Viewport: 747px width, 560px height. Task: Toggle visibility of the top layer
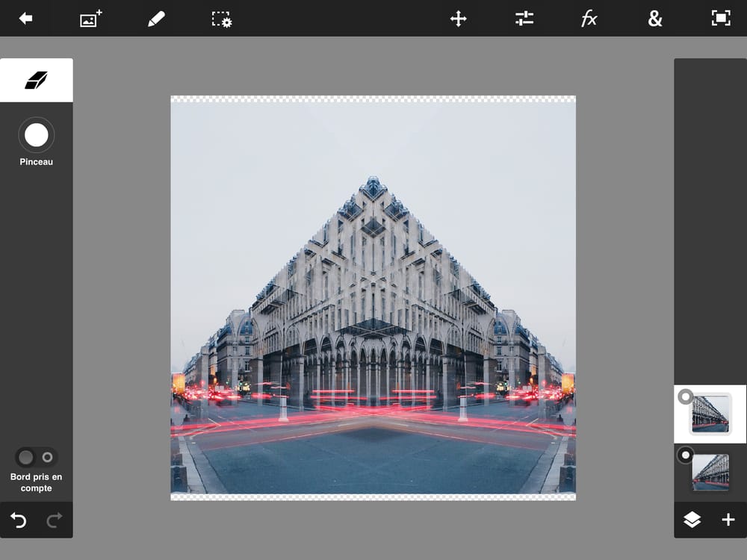(x=685, y=396)
